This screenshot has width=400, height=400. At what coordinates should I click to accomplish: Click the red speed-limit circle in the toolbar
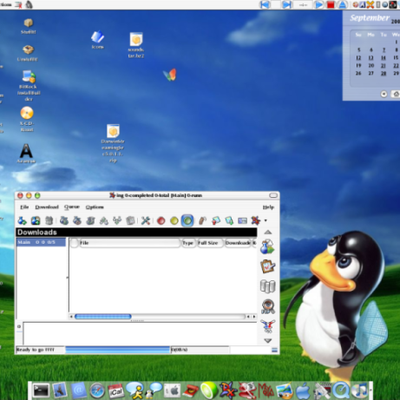(161, 220)
